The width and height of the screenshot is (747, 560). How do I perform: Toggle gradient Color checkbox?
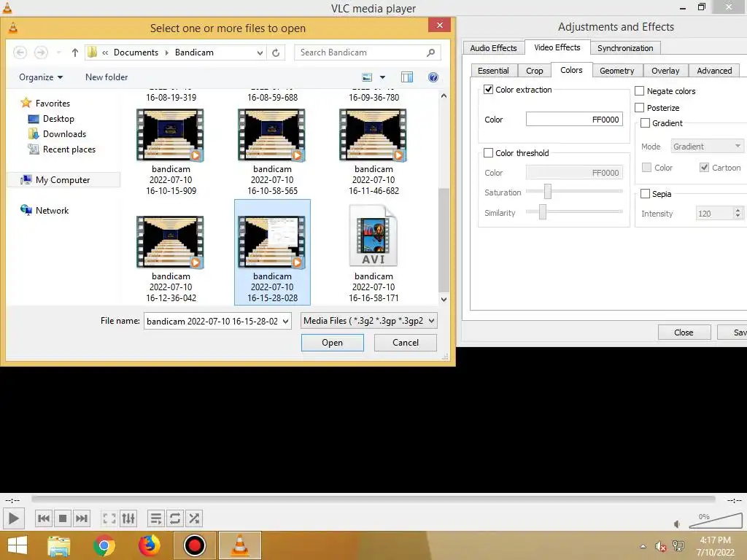(x=646, y=168)
